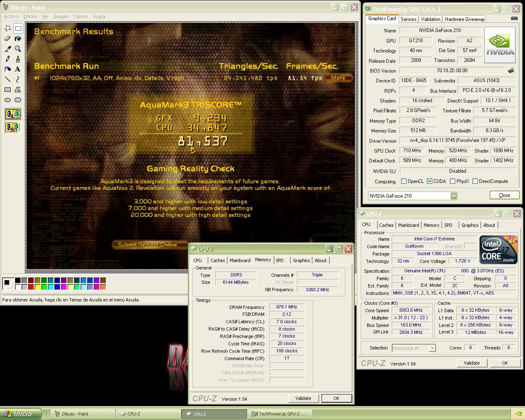Click the 81,537 AquaMark total score
The image size is (525, 420).
tap(203, 142)
